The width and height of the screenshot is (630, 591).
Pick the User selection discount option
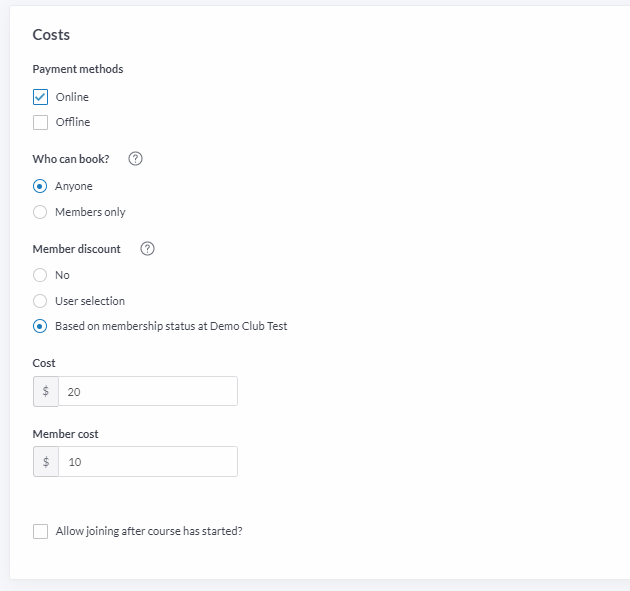tap(40, 301)
